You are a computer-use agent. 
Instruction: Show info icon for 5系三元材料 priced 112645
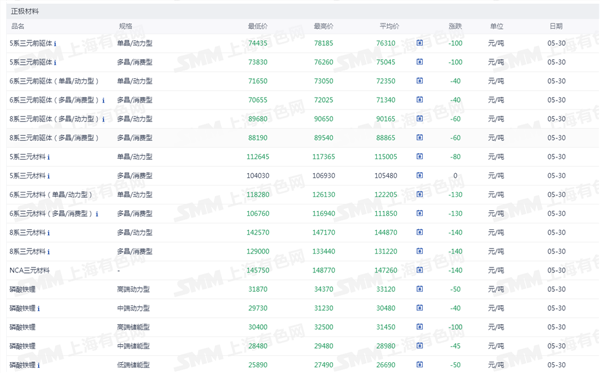coord(49,157)
